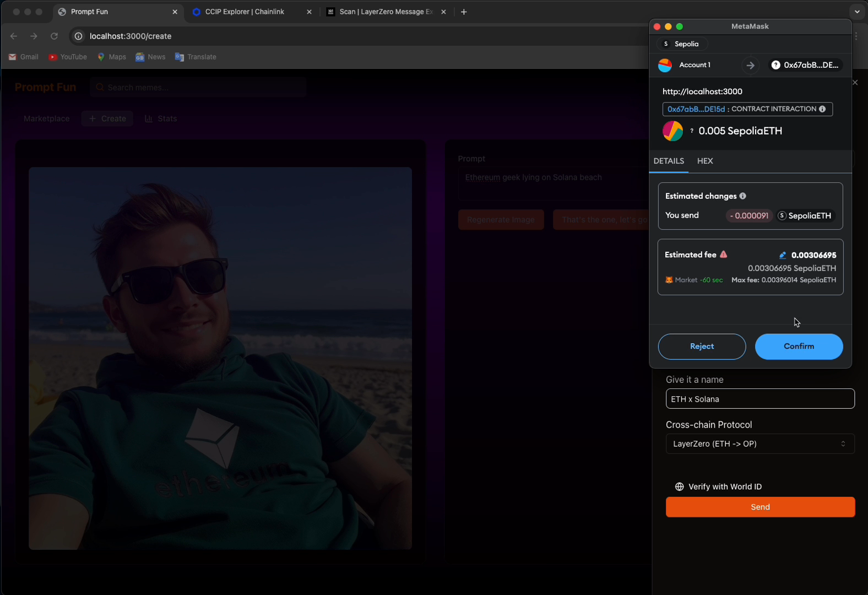Screen dimensions: 868x595
Task: Close the side panel with the X icon
Action: 855,82
